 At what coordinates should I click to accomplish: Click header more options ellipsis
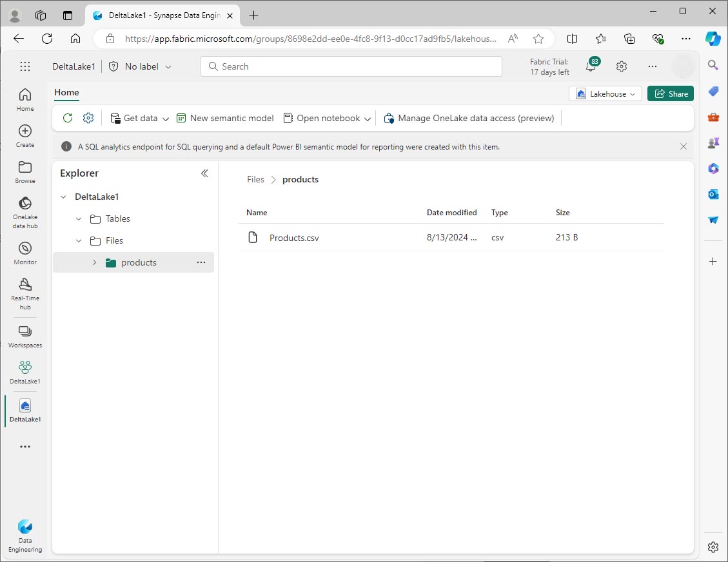pos(653,66)
